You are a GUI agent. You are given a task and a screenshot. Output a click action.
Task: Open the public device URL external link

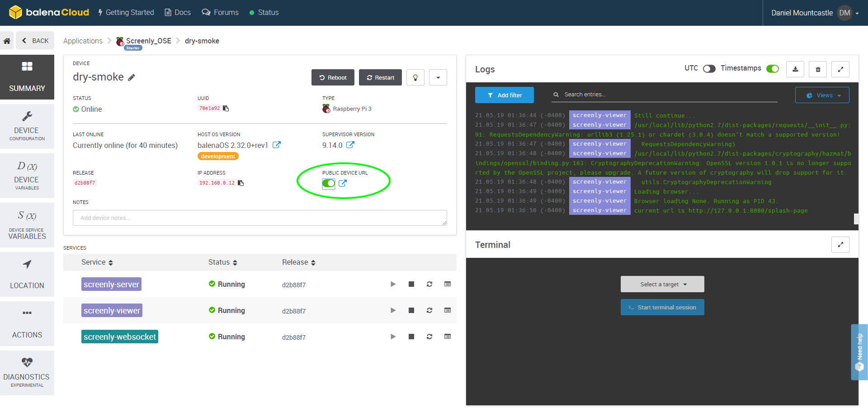click(343, 183)
